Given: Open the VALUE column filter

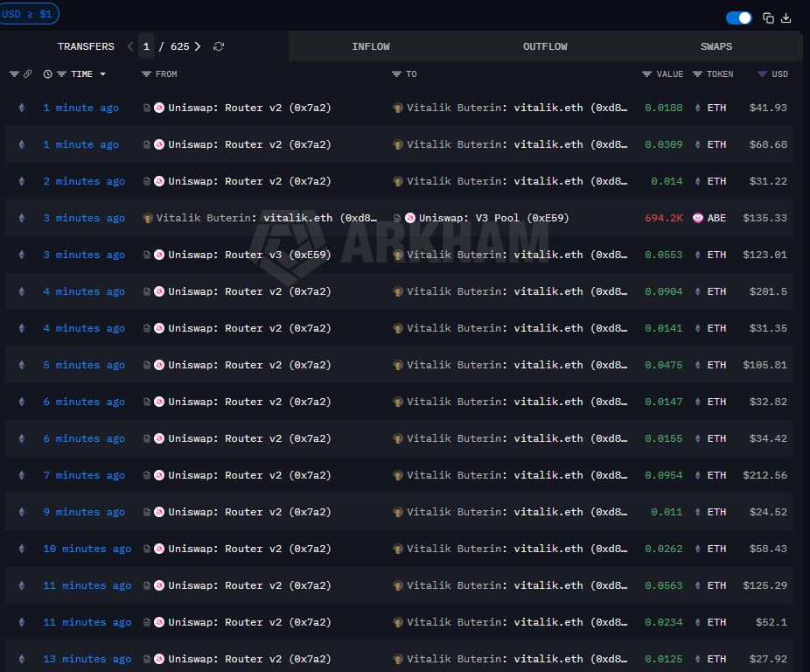Looking at the screenshot, I should click(x=646, y=74).
